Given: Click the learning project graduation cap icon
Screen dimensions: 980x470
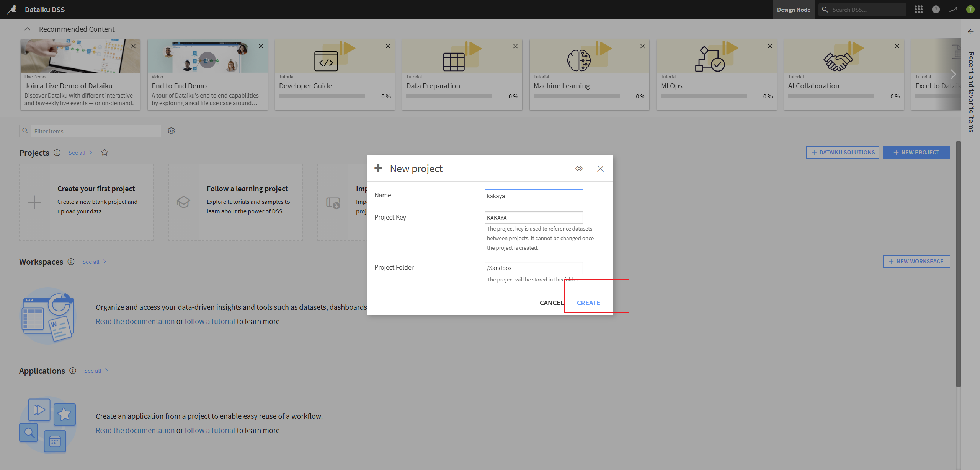Looking at the screenshot, I should [183, 202].
